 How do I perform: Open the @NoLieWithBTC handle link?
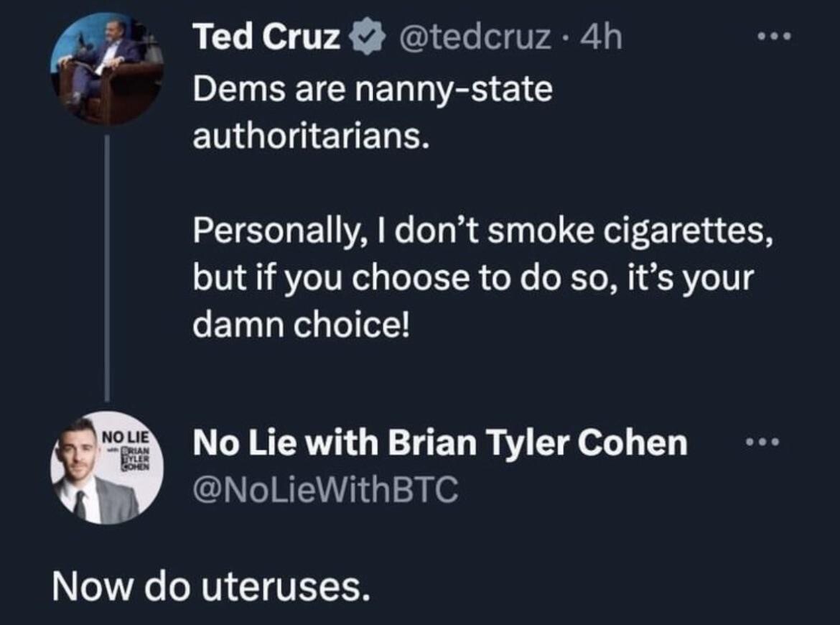pyautogui.click(x=325, y=490)
